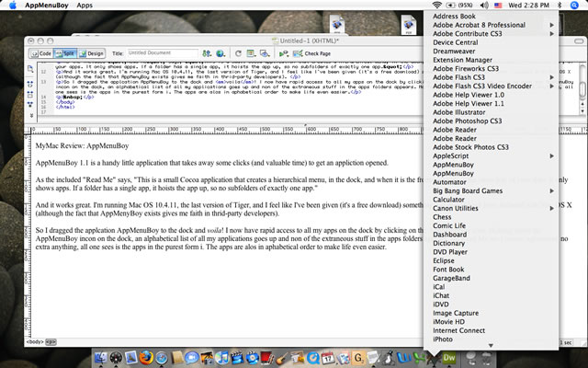
Task: Expand the AppleScript submenu arrow
Action: coord(551,155)
